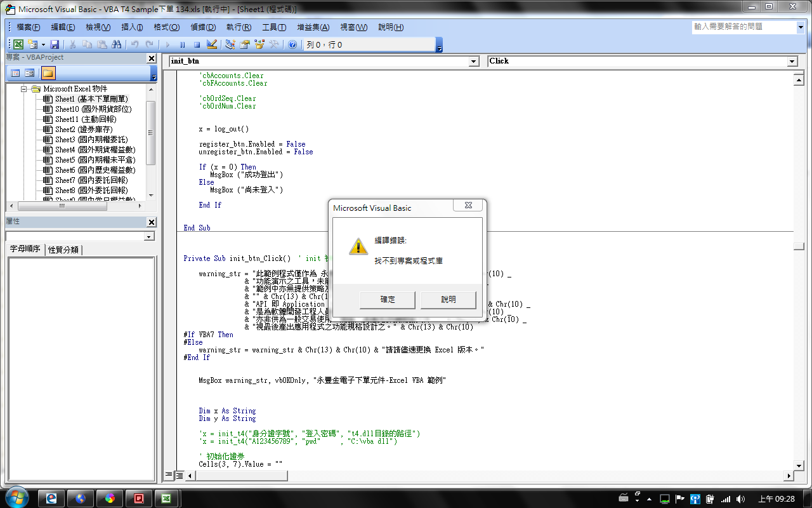This screenshot has width=812, height=508.
Task: Click the Help question mark icon
Action: (292, 44)
